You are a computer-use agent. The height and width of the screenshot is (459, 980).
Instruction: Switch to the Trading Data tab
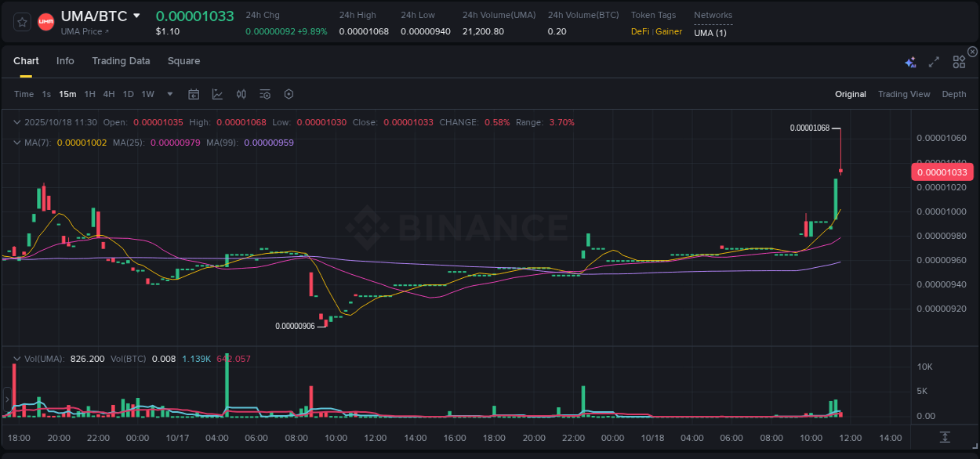click(121, 60)
